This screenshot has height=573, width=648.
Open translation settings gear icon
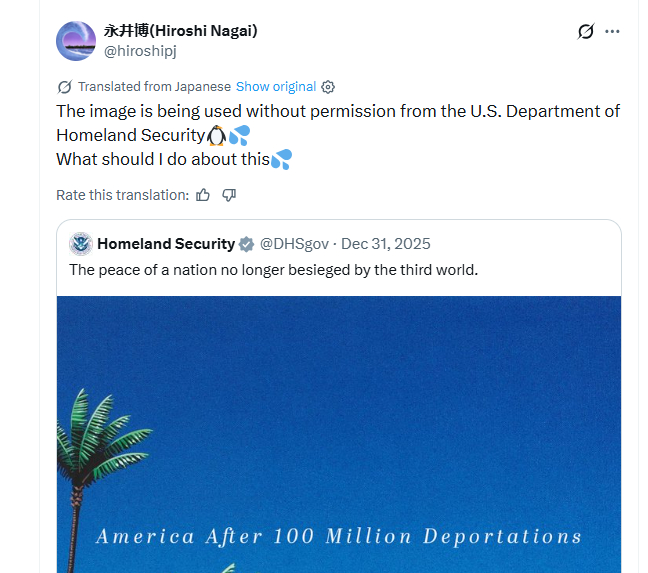coord(328,87)
